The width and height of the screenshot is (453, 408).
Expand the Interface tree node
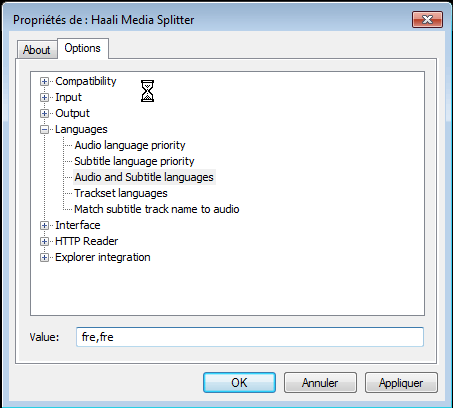44,225
